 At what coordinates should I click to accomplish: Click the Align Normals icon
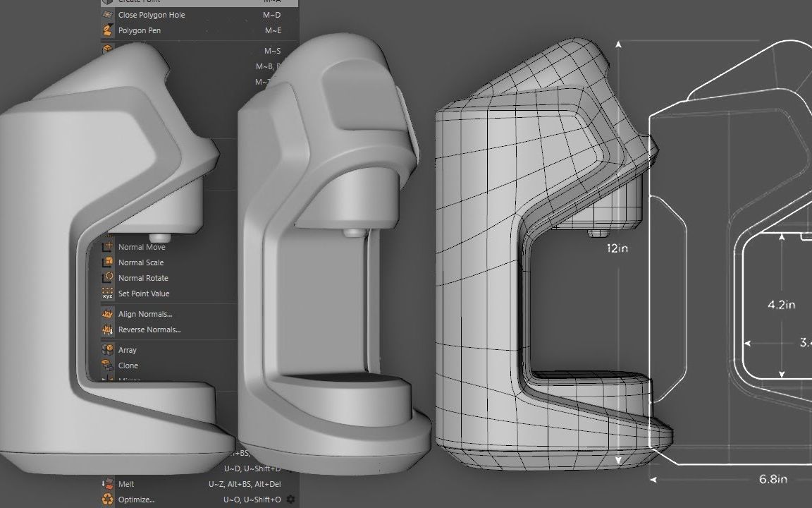click(109, 313)
